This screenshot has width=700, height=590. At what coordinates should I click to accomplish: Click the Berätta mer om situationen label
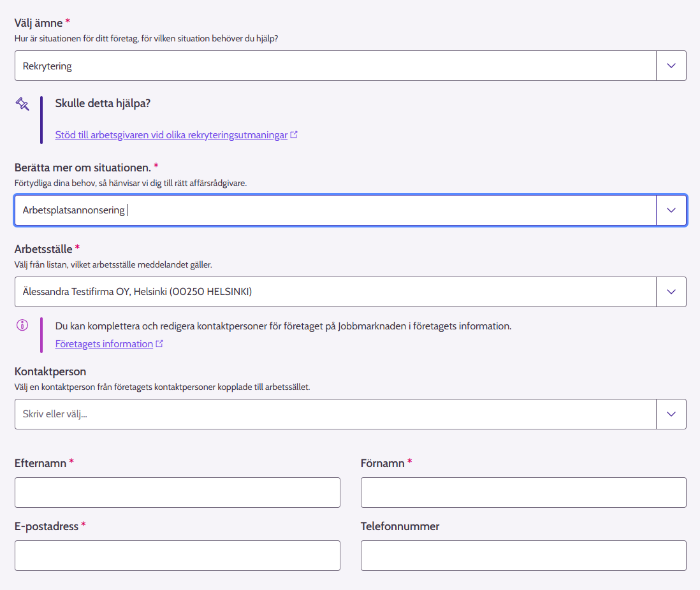83,168
